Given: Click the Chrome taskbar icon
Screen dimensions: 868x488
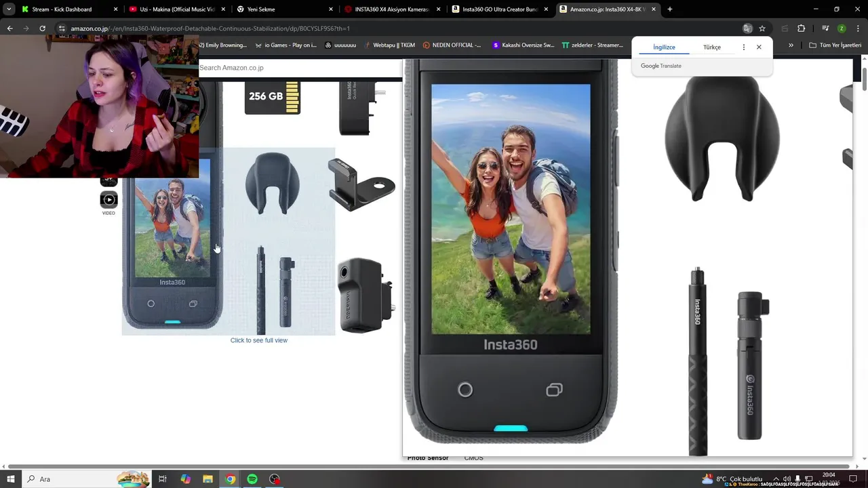Looking at the screenshot, I should (231, 479).
